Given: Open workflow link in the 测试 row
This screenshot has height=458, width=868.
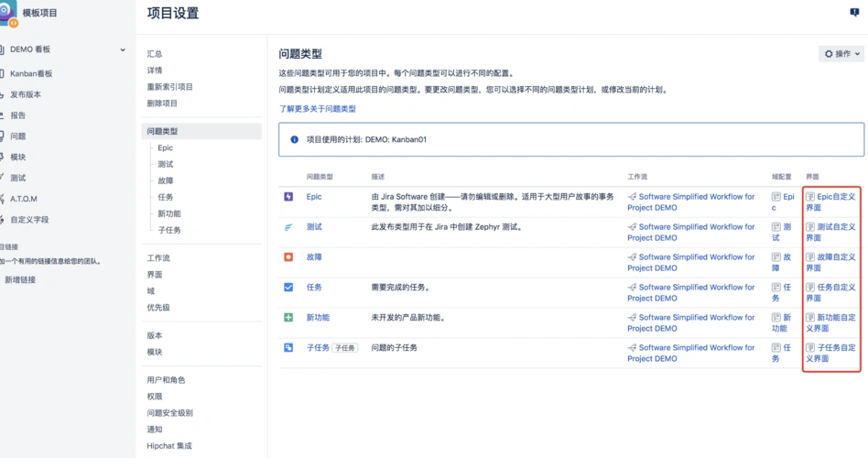Looking at the screenshot, I should tap(691, 232).
